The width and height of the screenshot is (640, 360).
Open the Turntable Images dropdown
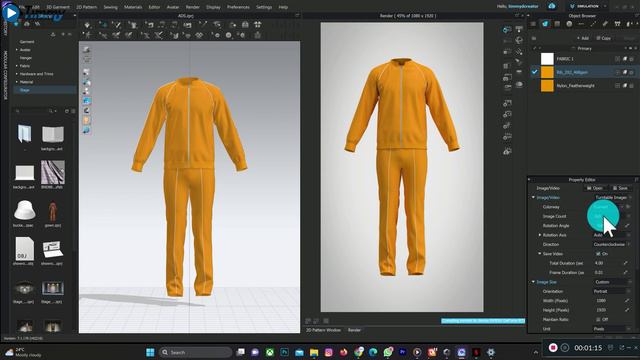612,198
